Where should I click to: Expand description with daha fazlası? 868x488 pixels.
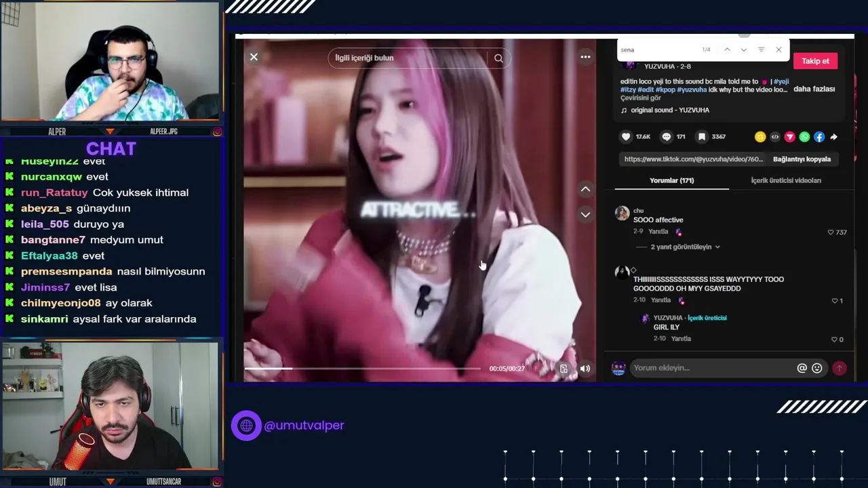814,89
